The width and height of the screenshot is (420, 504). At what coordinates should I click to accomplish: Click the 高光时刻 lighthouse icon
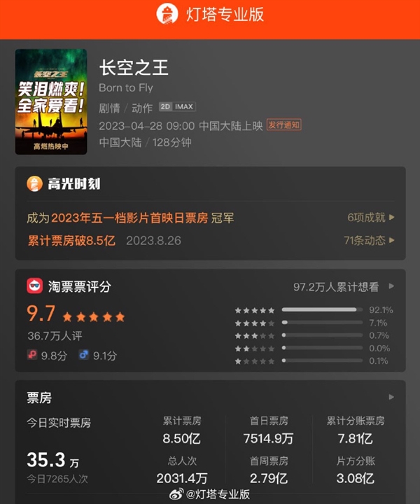tap(34, 184)
